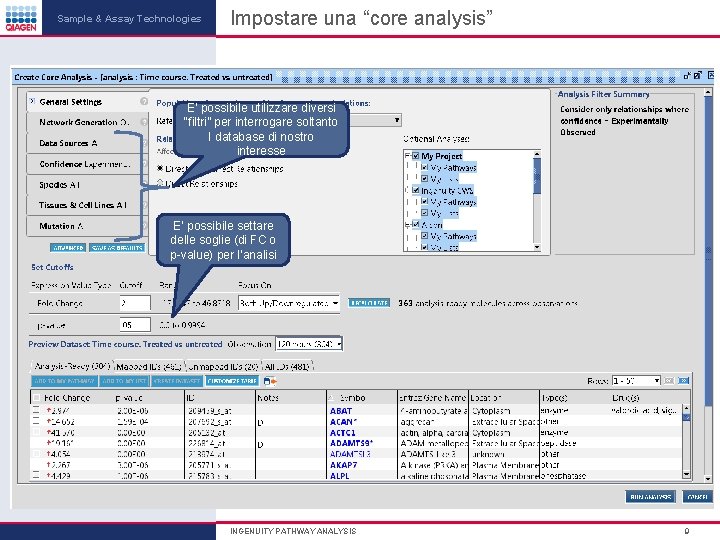Viewport: 720px width, 540px height.
Task: Click the Fold Change cutoff field
Action: 135,303
